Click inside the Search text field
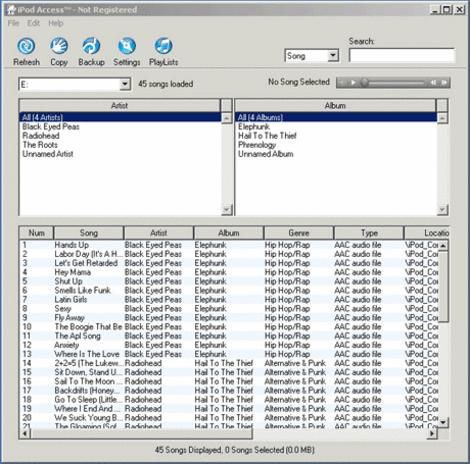 402,55
